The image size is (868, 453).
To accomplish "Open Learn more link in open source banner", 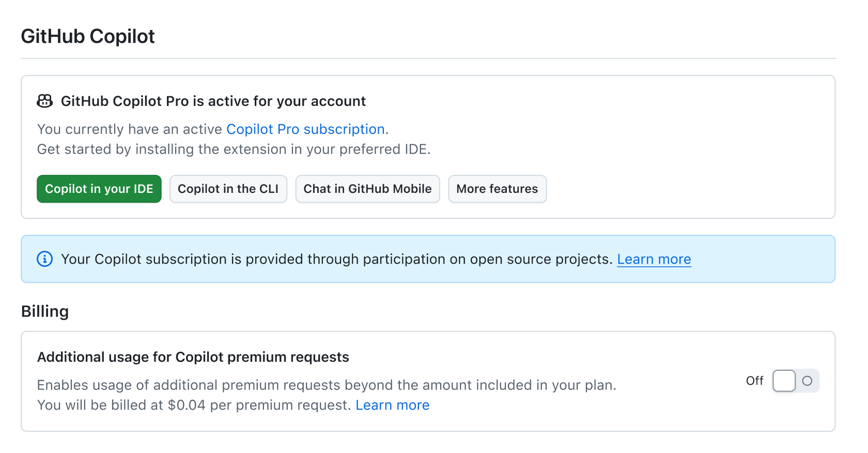I will point(654,259).
